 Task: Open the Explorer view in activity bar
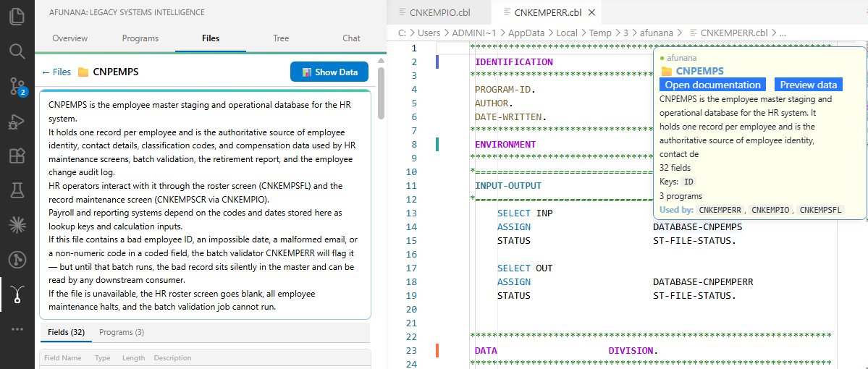(x=17, y=15)
